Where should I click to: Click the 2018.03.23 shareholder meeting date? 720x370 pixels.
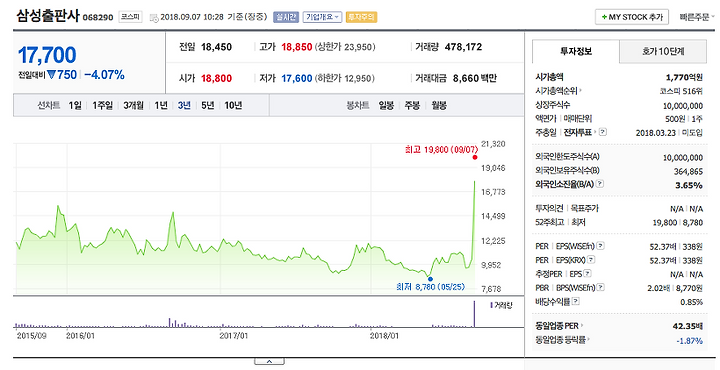[657, 133]
